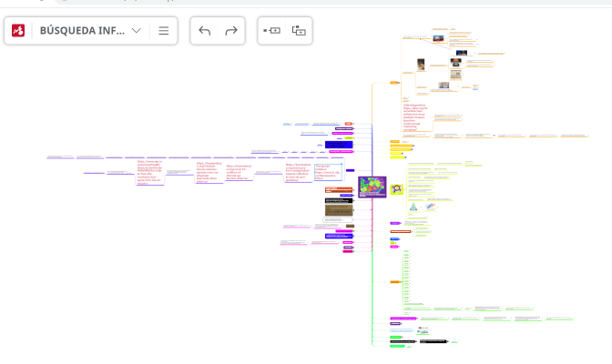Open the red npr.org health-shots link topic
Image resolution: width=612 pixels, height=364 pixels.
[150, 172]
